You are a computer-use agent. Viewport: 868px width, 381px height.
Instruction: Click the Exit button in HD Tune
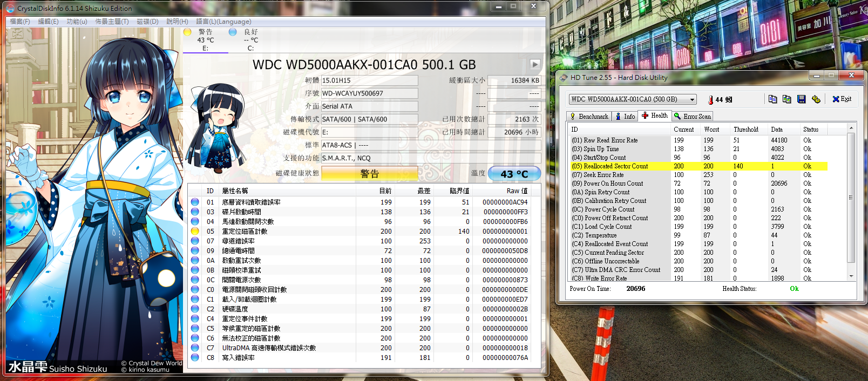tap(842, 99)
